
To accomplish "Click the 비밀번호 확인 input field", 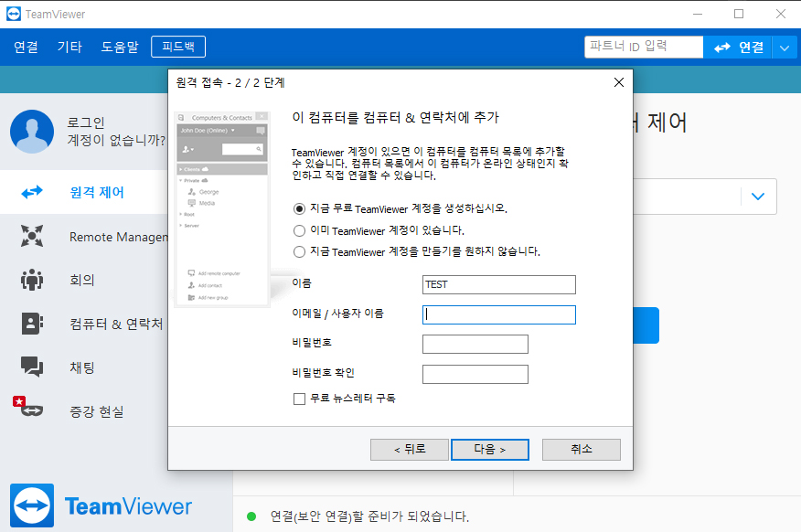I will click(x=475, y=374).
